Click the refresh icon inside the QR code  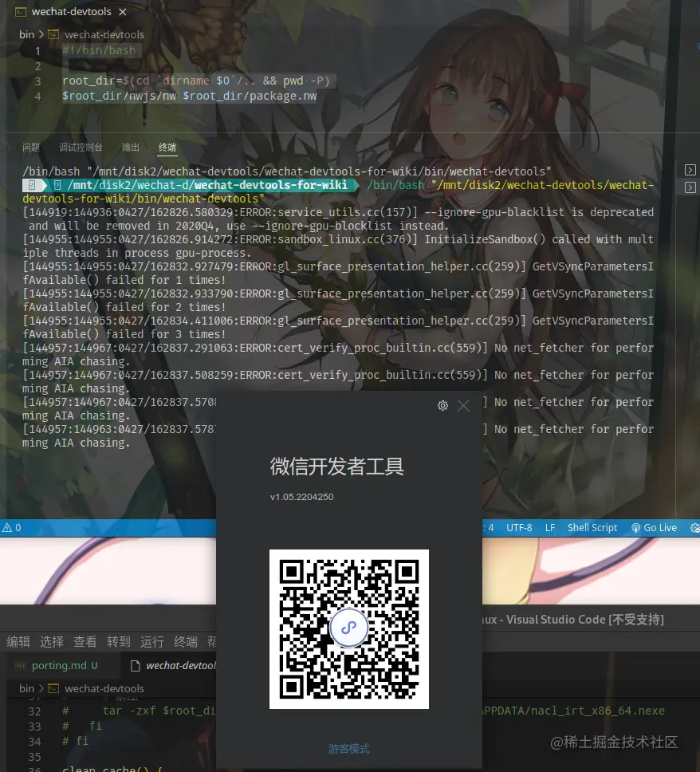348,628
